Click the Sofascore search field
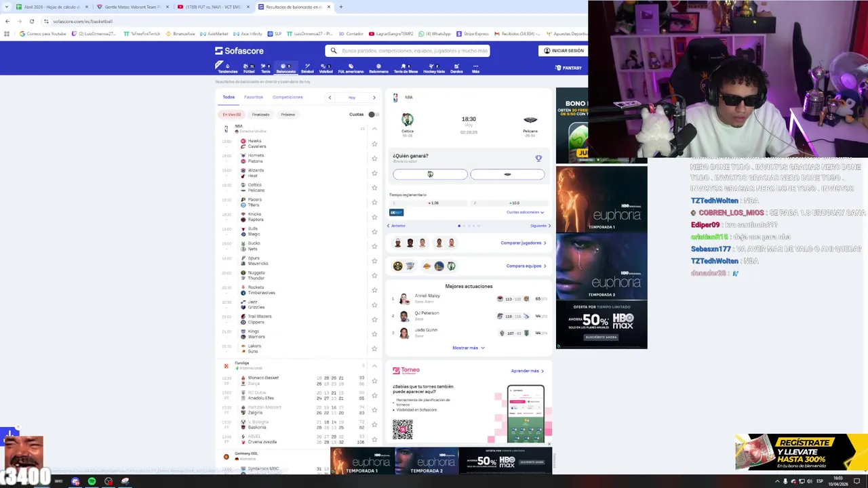This screenshot has width=868, height=488. [x=407, y=51]
